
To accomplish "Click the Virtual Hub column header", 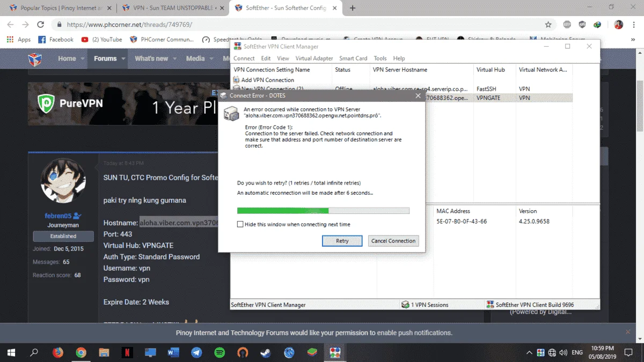I will point(491,70).
